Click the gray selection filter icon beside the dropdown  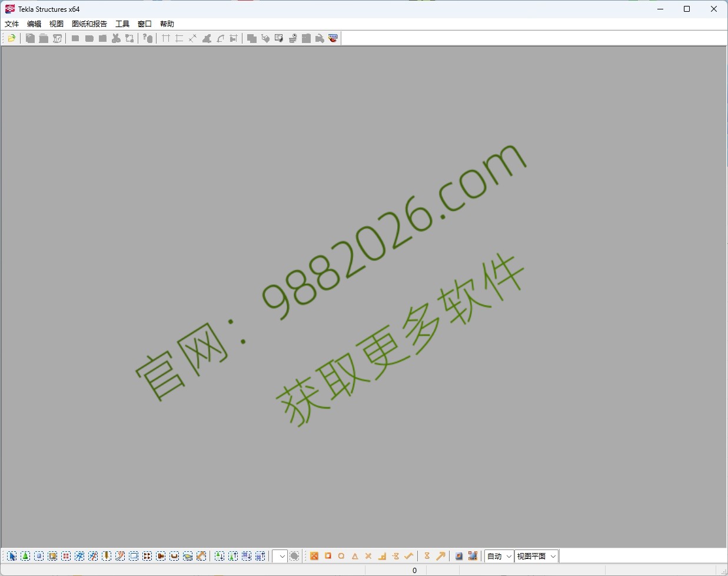coord(295,556)
